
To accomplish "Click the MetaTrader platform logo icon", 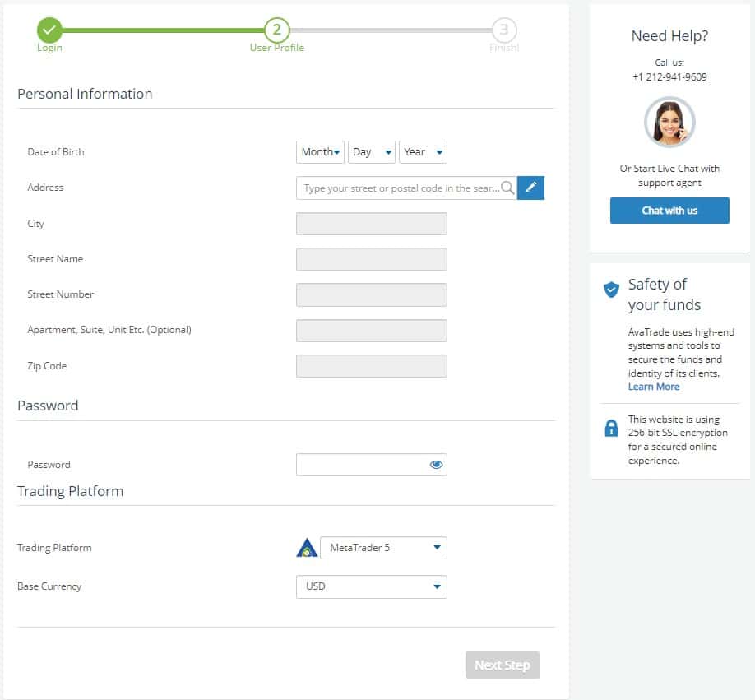I will (x=307, y=548).
